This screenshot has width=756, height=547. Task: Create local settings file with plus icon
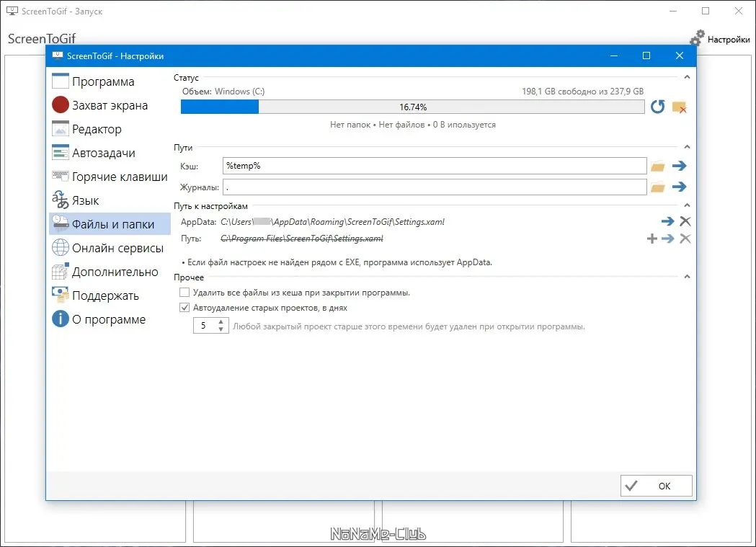click(652, 239)
